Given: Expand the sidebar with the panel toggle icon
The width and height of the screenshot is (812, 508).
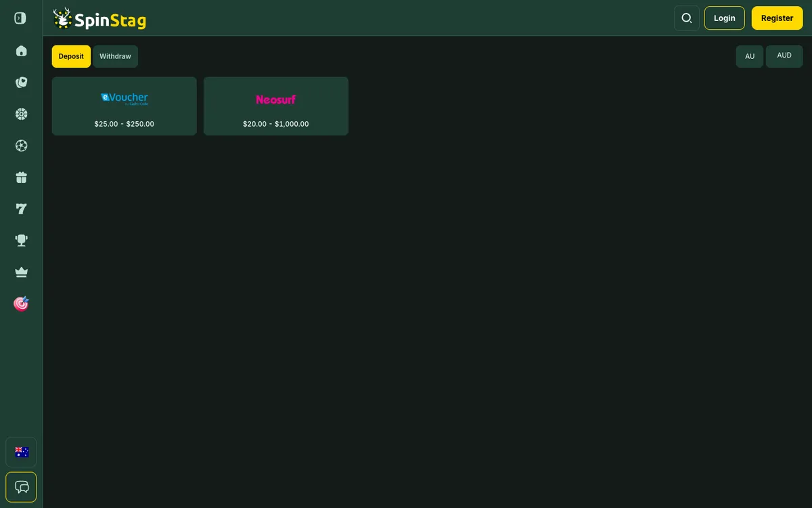Looking at the screenshot, I should (20, 18).
